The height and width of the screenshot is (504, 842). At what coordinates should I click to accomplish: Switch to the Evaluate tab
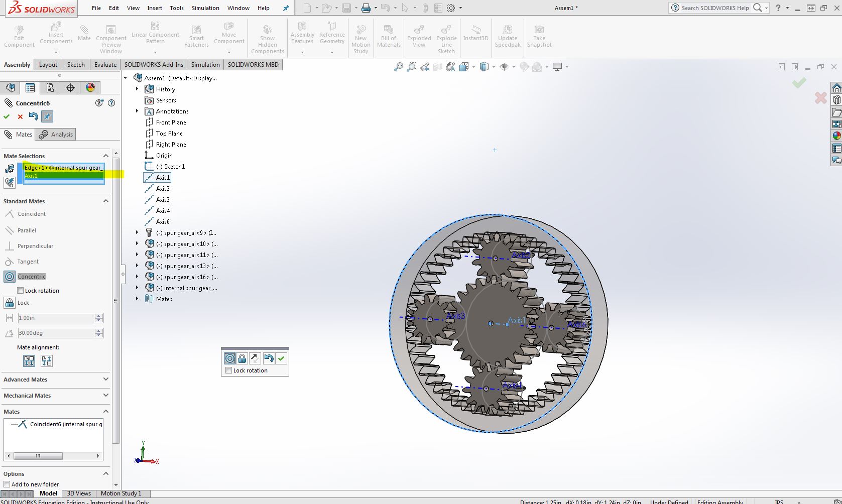tap(105, 65)
